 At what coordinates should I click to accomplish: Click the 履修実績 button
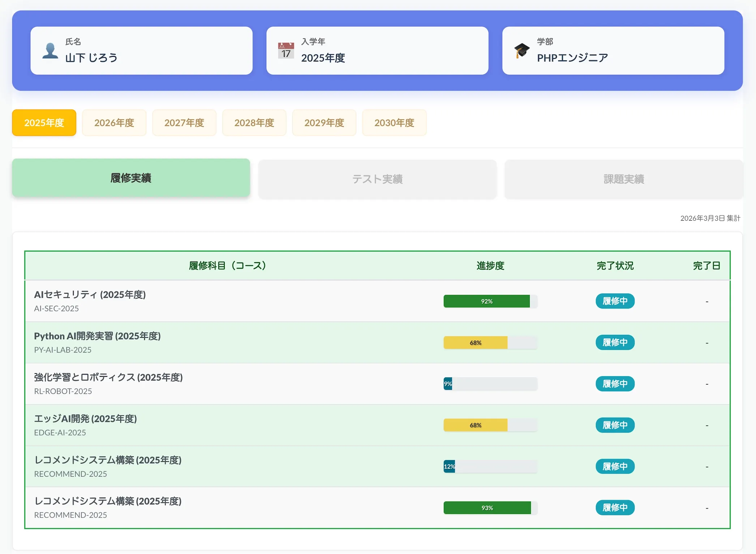coord(131,178)
